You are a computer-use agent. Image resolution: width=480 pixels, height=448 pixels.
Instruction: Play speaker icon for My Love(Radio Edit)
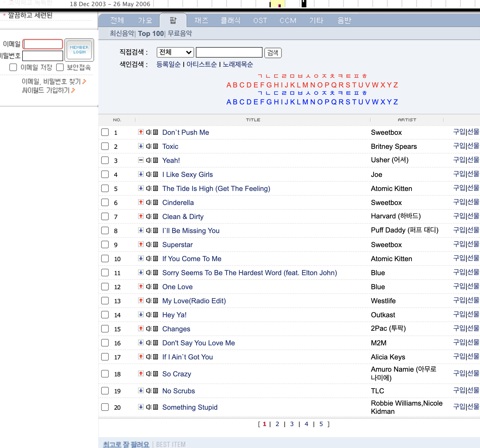coord(149,301)
